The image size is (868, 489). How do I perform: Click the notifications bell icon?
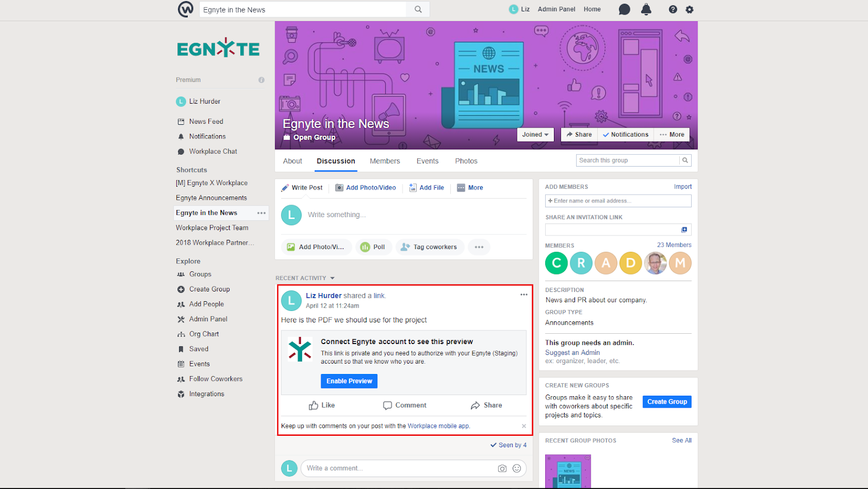[x=646, y=9]
